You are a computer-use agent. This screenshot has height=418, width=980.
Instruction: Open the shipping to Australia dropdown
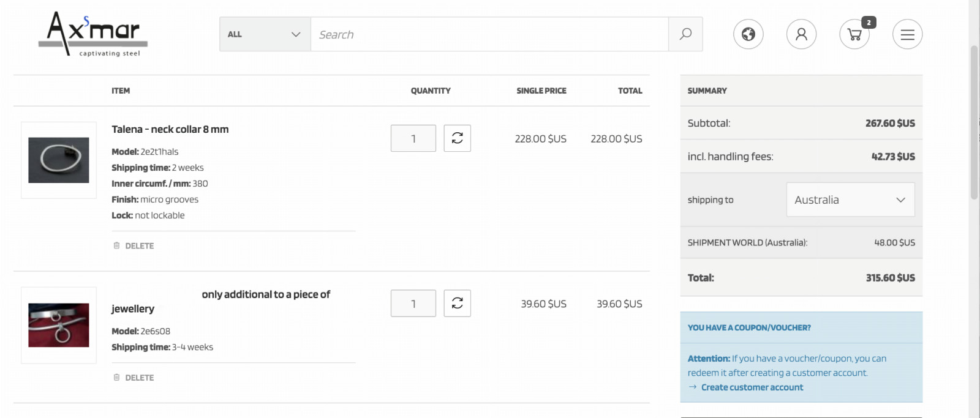point(850,200)
